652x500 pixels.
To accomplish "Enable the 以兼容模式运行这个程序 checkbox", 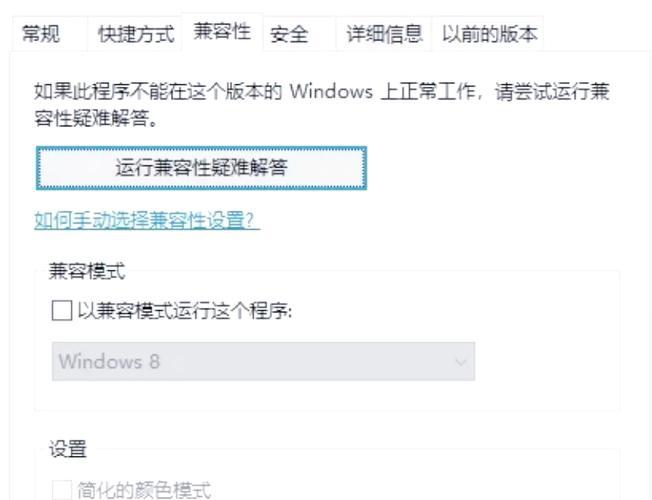I will point(62,311).
